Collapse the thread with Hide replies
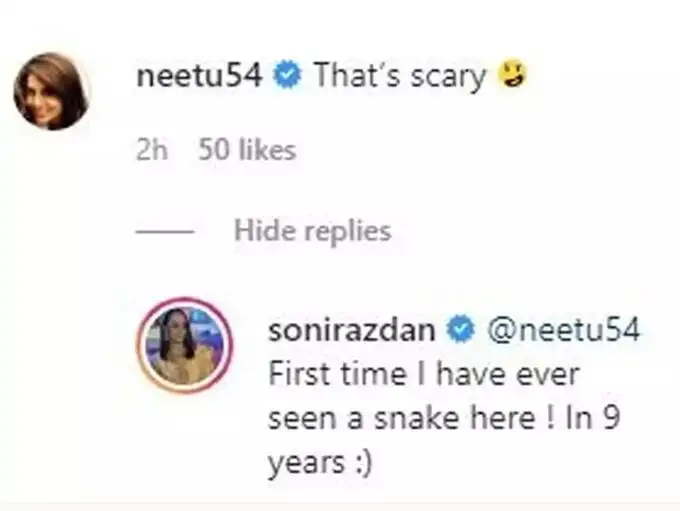The width and height of the screenshot is (680, 511). pos(311,231)
